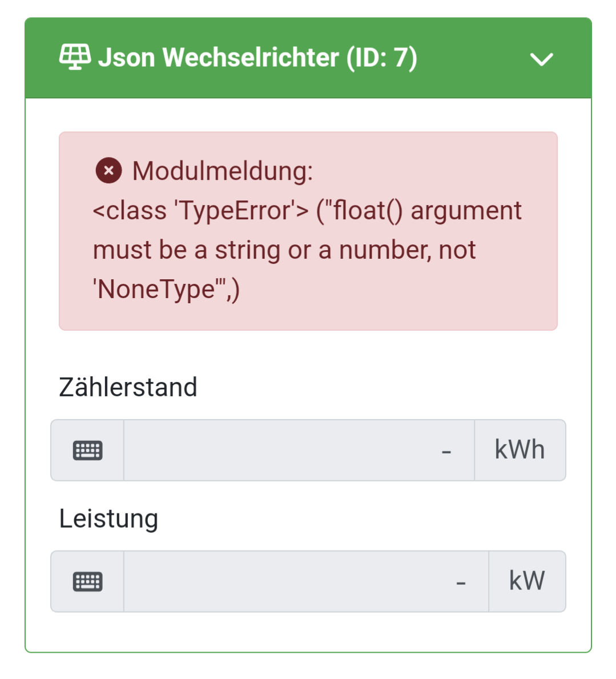Click the Modulmeldung heading text
Image resolution: width=616 pixels, height=679 pixels.
click(223, 171)
